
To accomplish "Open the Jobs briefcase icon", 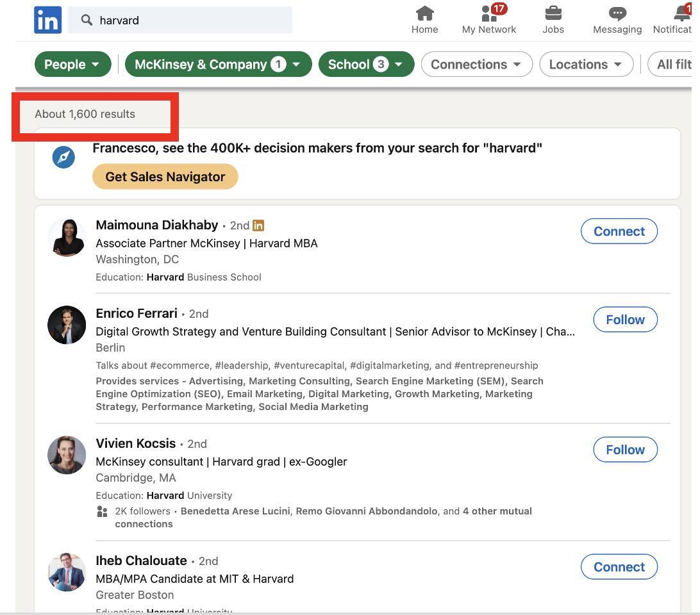I will pos(553,20).
